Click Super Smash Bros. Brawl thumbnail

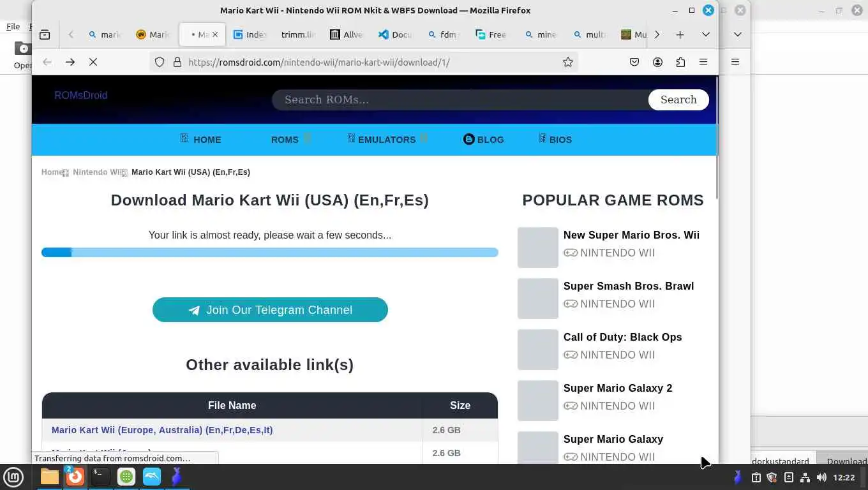[x=538, y=299]
